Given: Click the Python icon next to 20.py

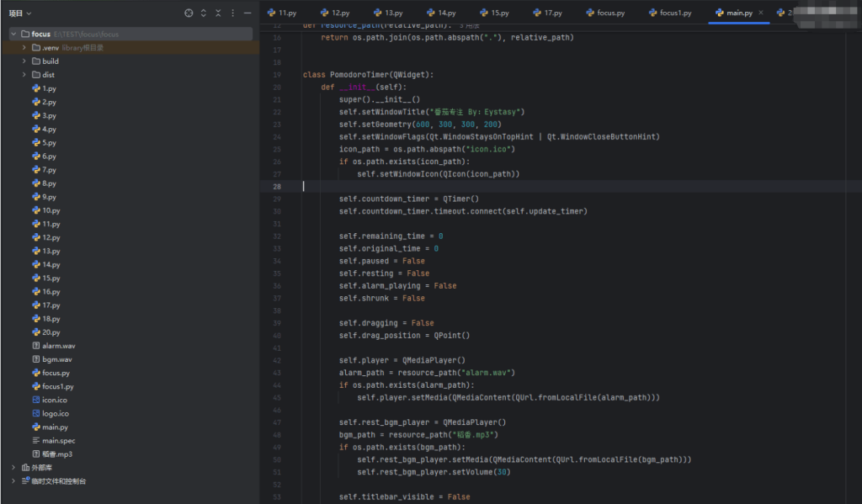Looking at the screenshot, I should 36,332.
